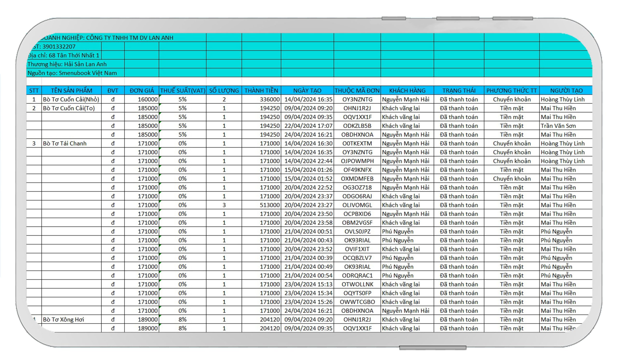Viewport: 618px width, 364px height.
Task: Select the TÊN SẢN PHẨM header cell
Action: (71, 90)
